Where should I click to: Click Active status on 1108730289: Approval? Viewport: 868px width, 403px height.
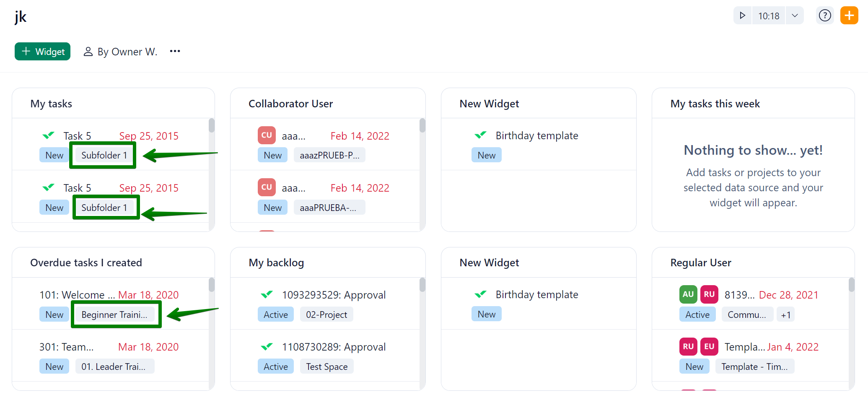tap(276, 367)
